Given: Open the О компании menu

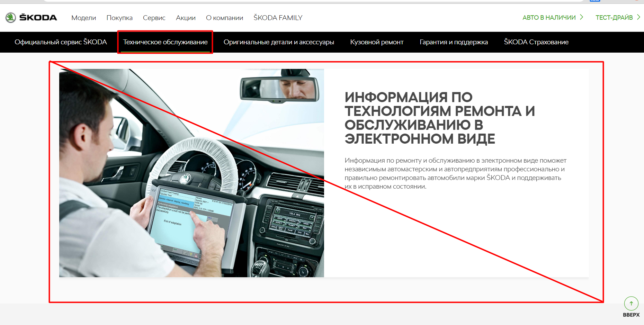Looking at the screenshot, I should 224,18.
